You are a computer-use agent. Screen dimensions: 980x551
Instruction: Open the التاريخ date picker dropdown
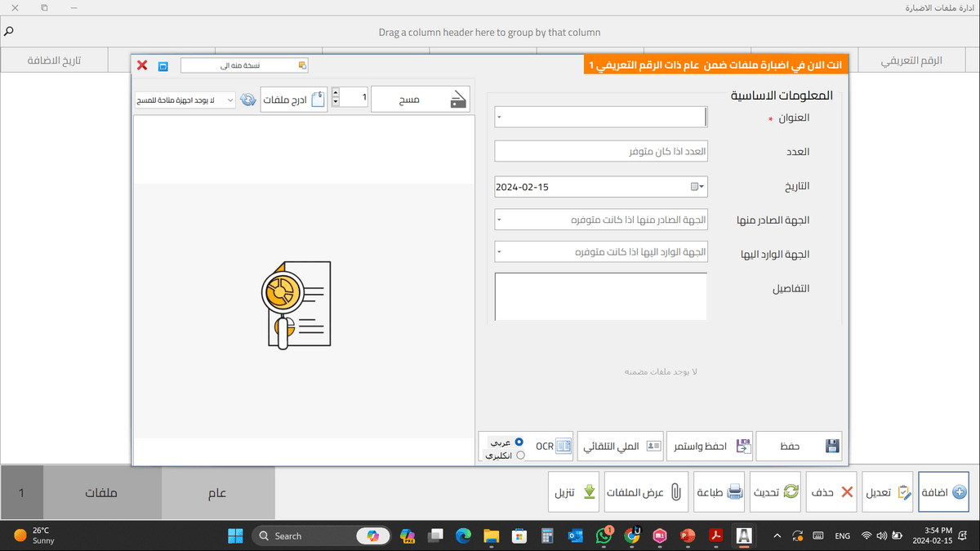coord(698,187)
